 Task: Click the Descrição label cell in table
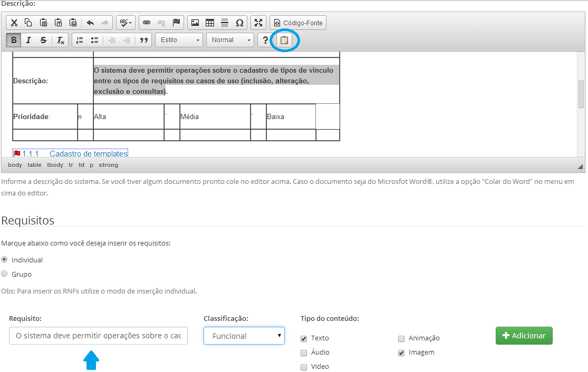[x=53, y=81]
